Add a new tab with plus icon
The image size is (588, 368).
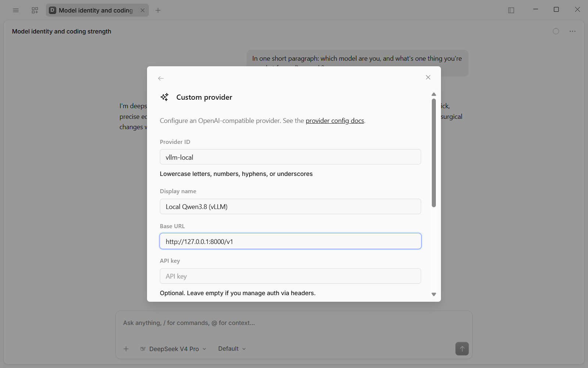click(x=158, y=10)
